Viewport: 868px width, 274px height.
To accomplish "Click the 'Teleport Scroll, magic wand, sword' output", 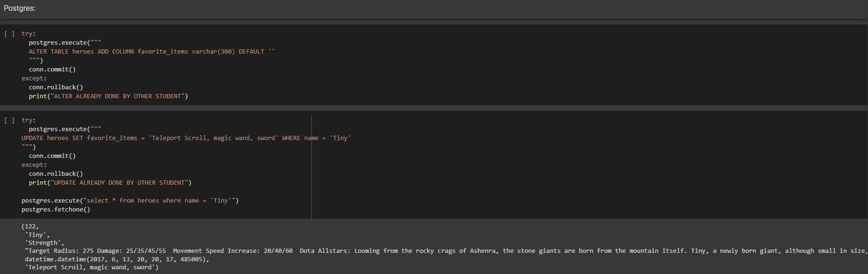I will pos(92,267).
